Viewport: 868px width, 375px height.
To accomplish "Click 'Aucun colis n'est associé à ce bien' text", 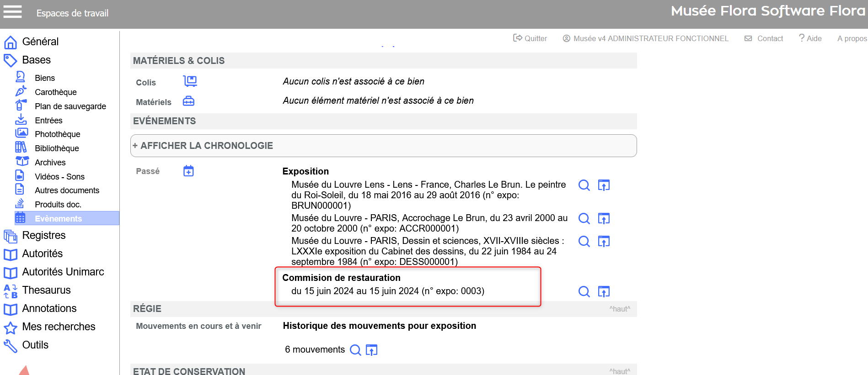I will pos(354,81).
